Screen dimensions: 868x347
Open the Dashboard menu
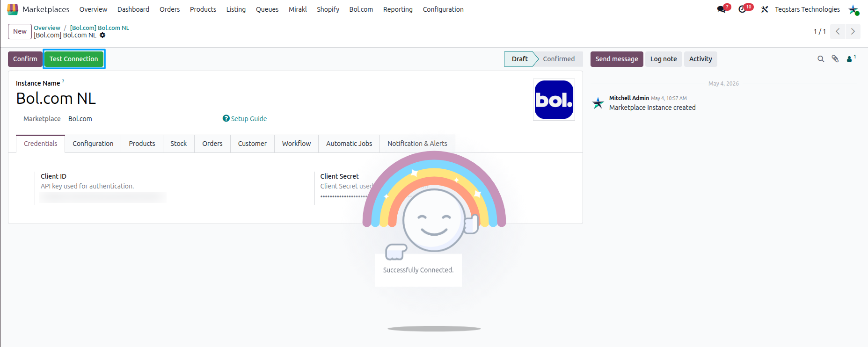pos(133,9)
